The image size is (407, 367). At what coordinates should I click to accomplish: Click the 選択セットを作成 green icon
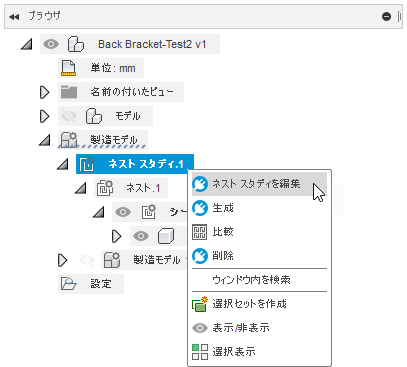point(200,304)
